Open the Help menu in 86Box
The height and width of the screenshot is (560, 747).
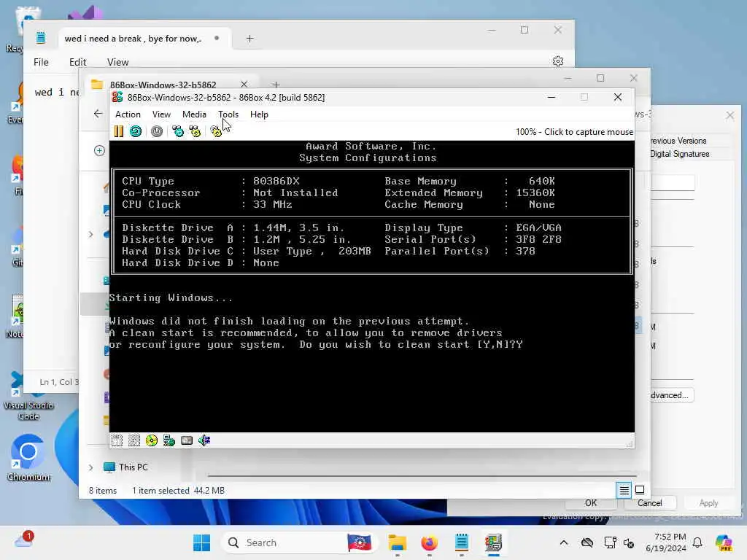(x=259, y=114)
